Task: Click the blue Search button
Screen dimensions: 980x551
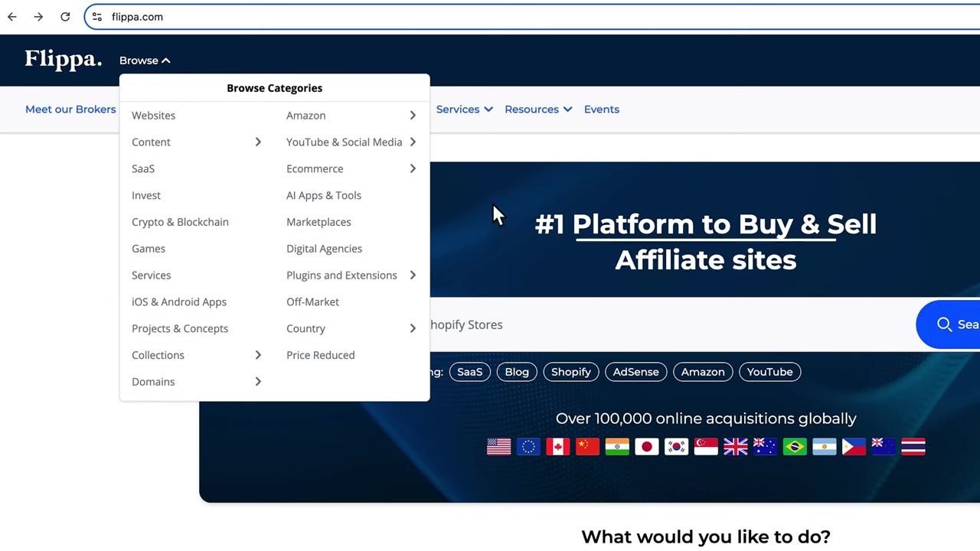Action: (x=948, y=324)
